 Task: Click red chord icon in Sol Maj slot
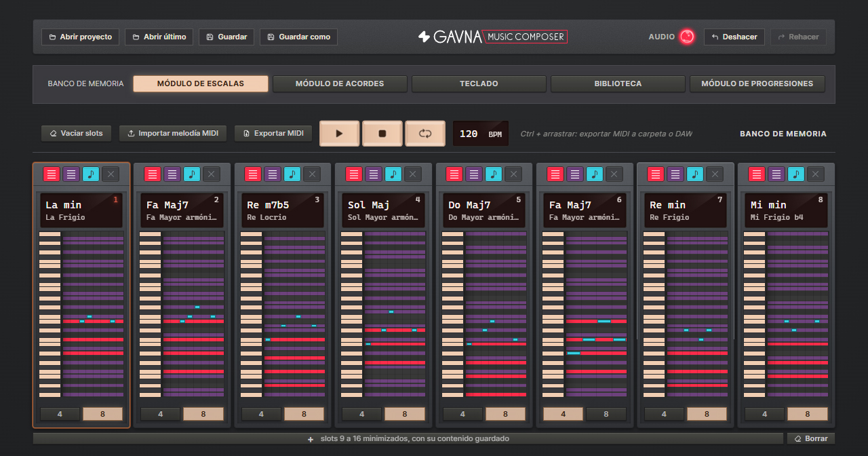pos(354,174)
